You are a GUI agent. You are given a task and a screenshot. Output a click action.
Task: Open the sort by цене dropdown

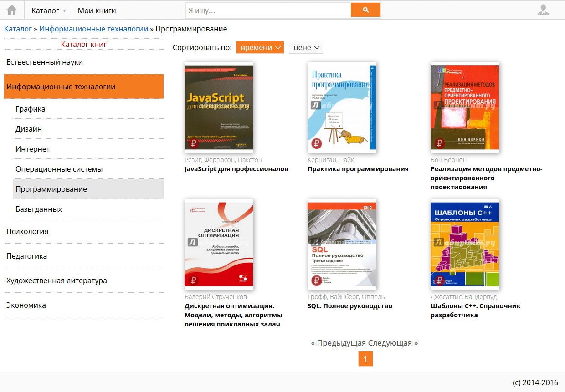306,47
